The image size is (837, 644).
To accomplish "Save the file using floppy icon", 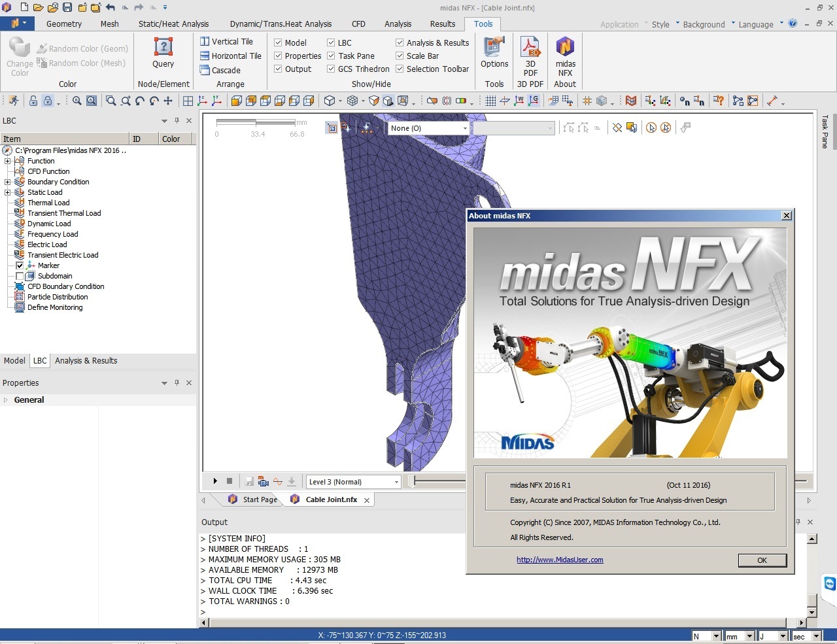I will pos(67,7).
